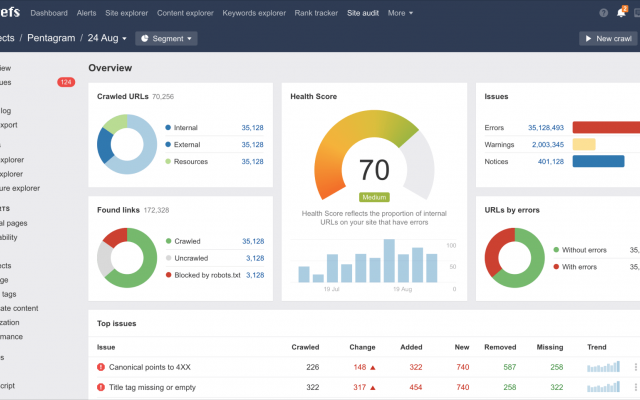Click error icon beside Canonical points to 4XX

pyautogui.click(x=101, y=367)
